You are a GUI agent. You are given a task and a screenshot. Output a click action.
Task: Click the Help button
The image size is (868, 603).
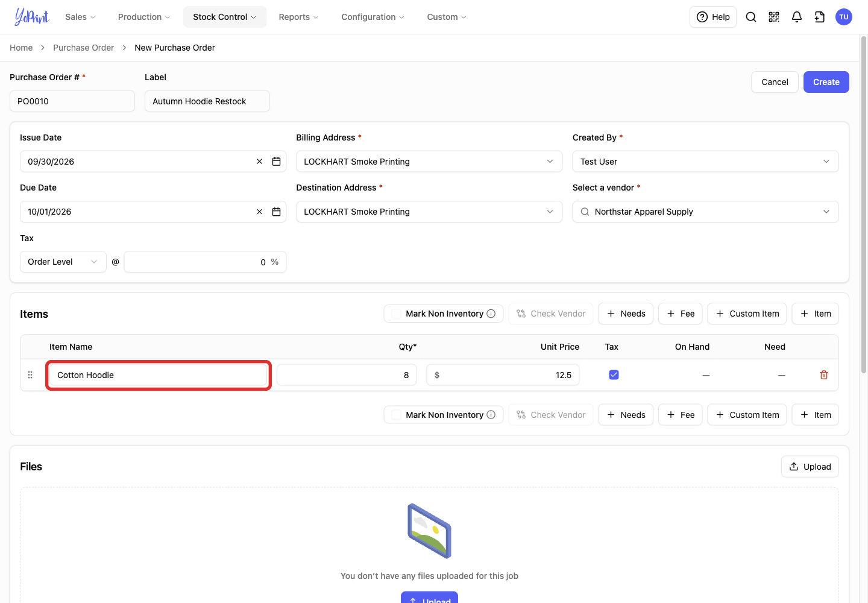pos(713,17)
